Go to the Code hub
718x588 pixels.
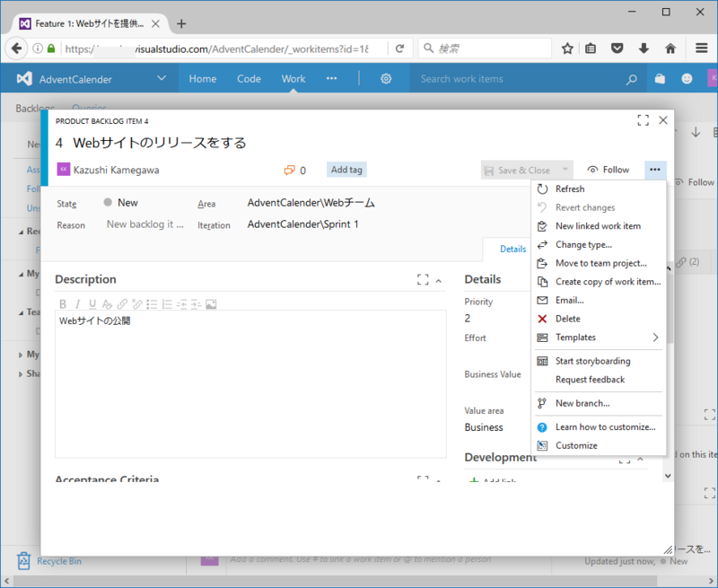[249, 79]
